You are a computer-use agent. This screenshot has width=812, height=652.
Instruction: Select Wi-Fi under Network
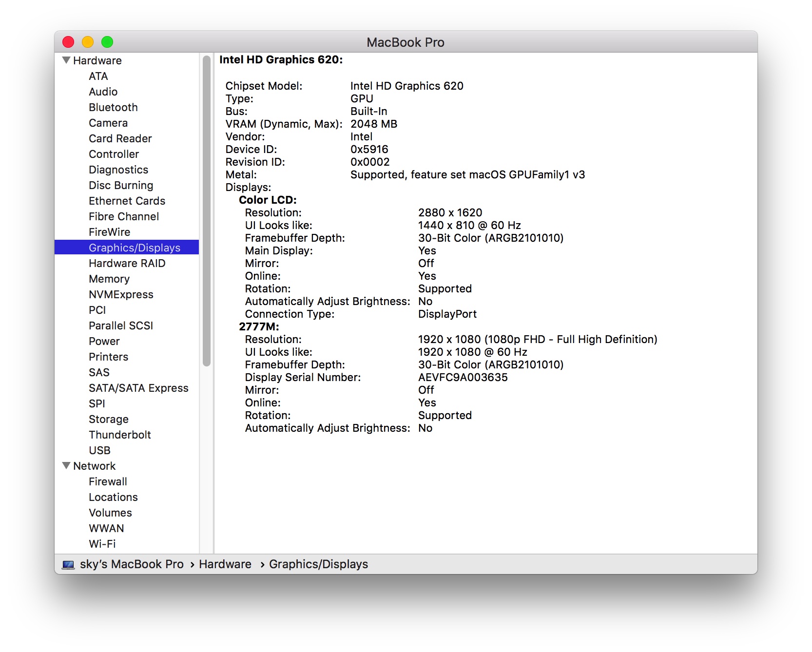[x=102, y=544]
